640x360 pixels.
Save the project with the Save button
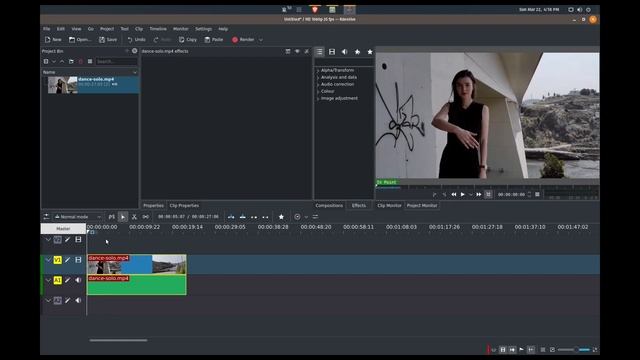(108, 40)
